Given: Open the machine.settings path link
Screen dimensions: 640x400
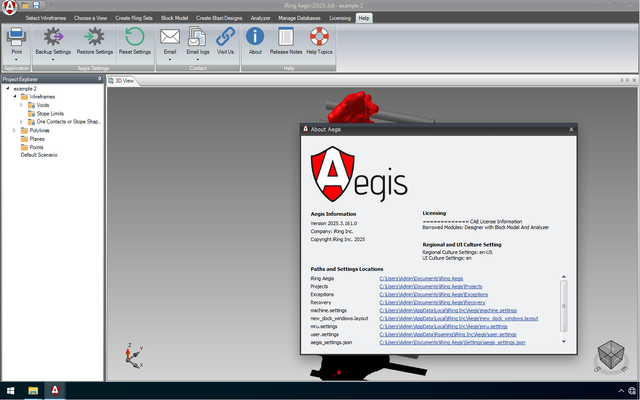Looking at the screenshot, I should pyautogui.click(x=448, y=311).
